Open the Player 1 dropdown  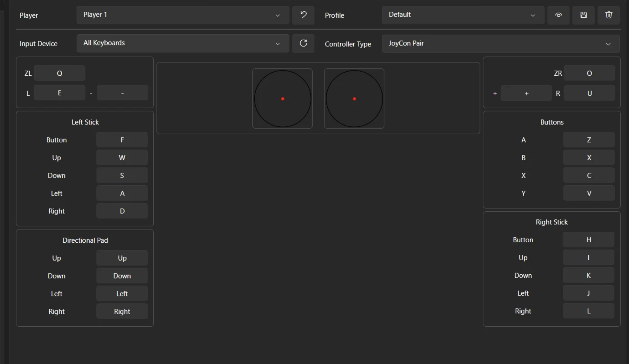tap(183, 15)
